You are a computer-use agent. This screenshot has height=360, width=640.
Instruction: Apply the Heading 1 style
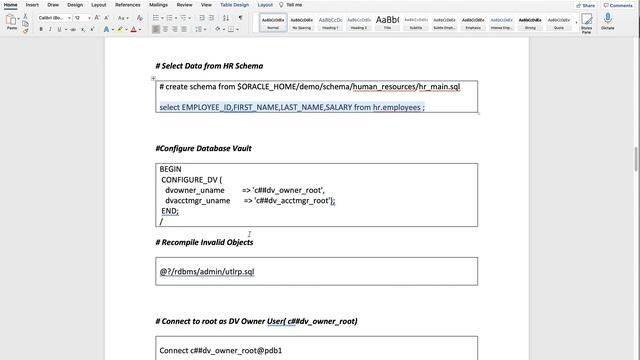330,22
